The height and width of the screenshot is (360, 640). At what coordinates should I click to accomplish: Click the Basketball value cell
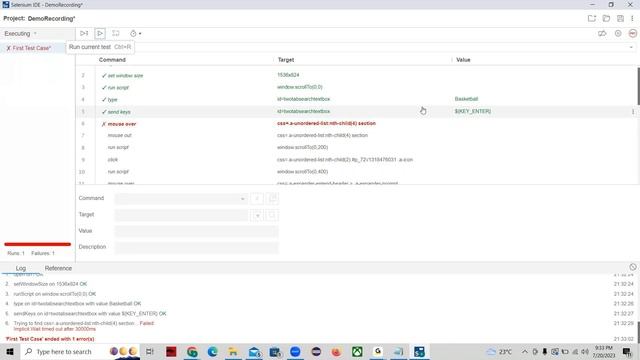(x=466, y=99)
